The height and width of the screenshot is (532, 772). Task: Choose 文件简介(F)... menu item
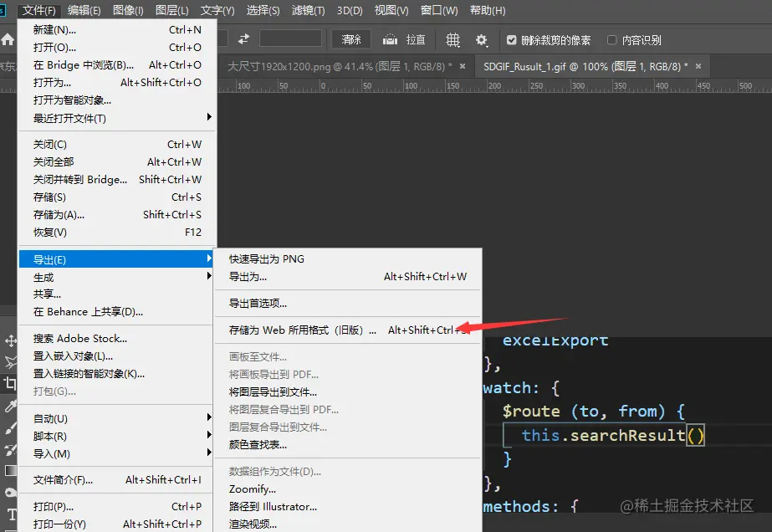click(117, 480)
